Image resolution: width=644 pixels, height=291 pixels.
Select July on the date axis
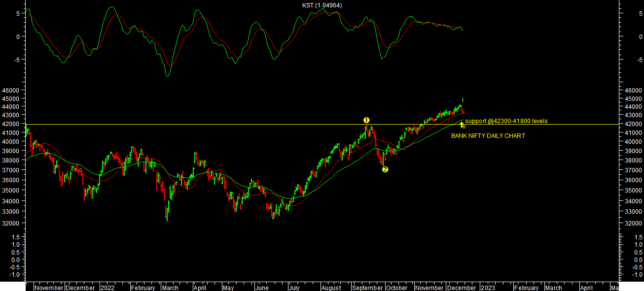pyautogui.click(x=294, y=288)
